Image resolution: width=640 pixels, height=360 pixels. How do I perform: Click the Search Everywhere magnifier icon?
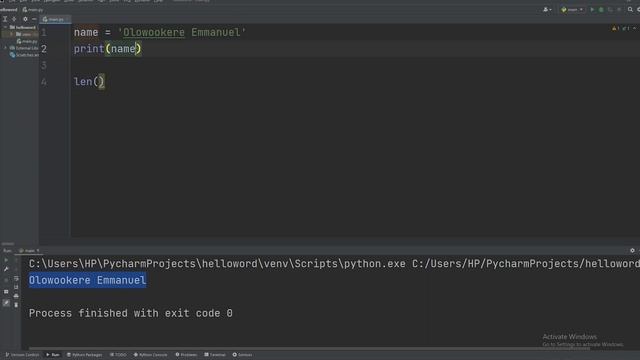point(630,9)
